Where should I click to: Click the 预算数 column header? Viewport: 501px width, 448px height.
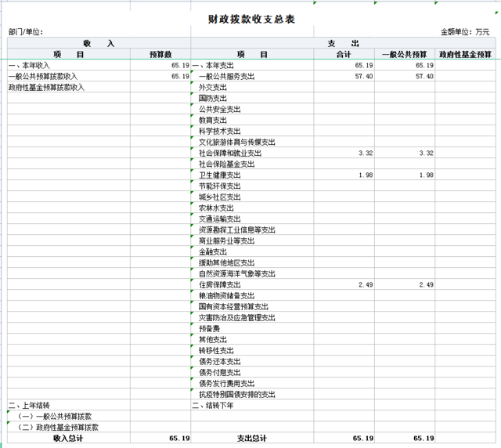(160, 55)
